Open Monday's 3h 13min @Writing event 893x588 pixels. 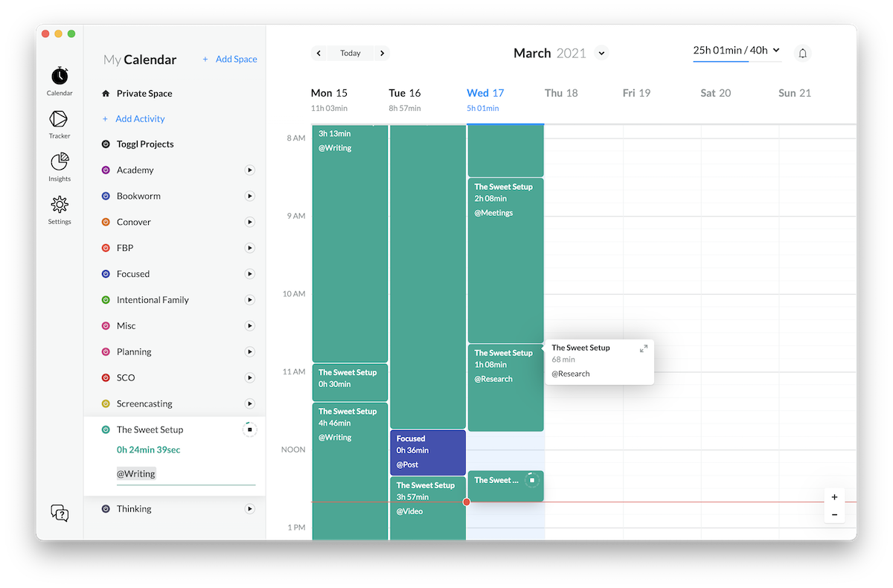[350, 243]
